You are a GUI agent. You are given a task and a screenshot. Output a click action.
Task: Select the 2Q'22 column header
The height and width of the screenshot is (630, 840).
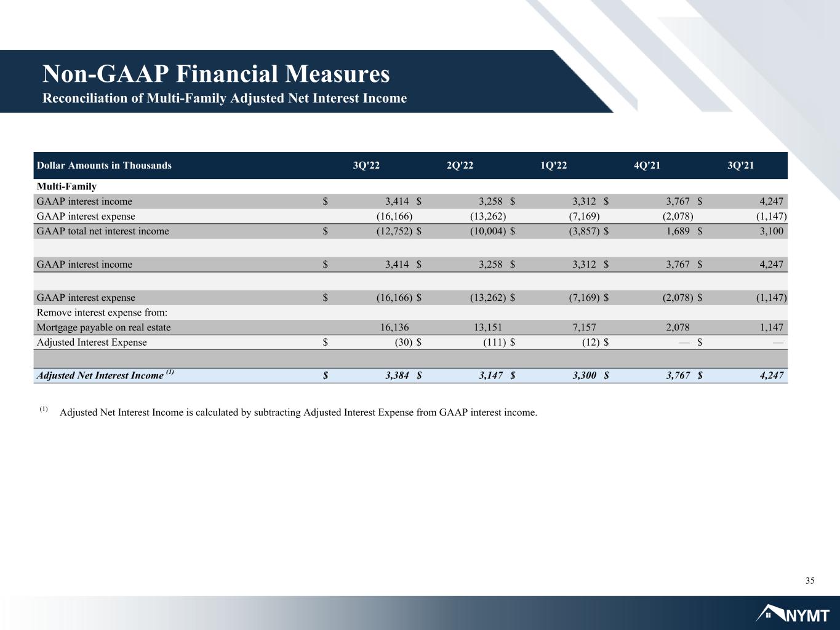pyautogui.click(x=460, y=165)
